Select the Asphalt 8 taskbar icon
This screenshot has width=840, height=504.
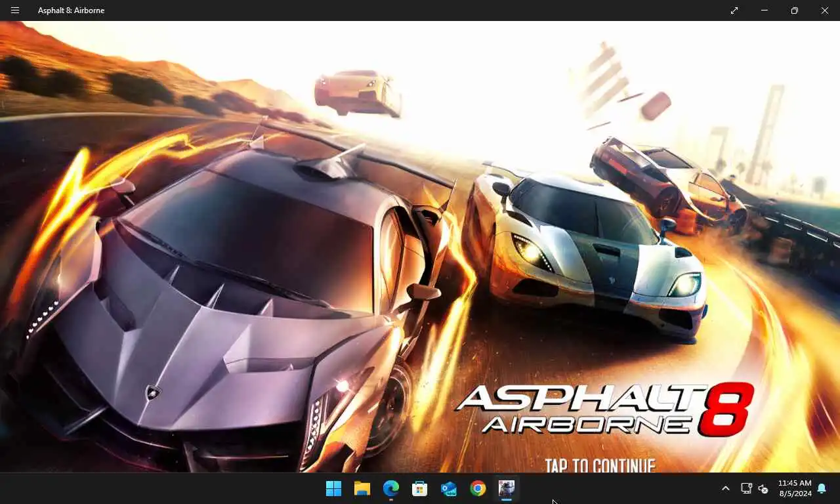point(507,488)
